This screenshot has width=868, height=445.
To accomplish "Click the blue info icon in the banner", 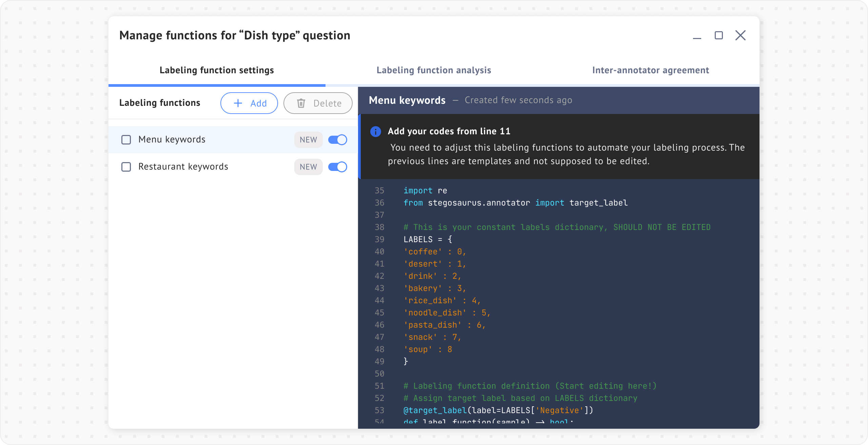I will [x=375, y=131].
